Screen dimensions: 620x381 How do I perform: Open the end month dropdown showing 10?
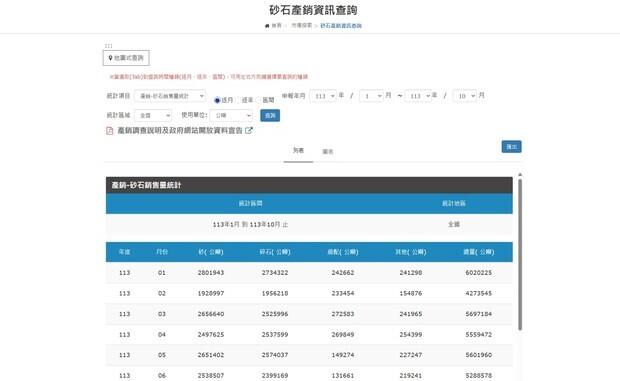pos(465,96)
